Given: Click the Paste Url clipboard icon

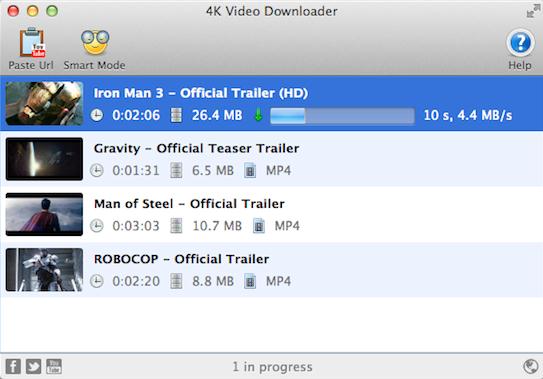Looking at the screenshot, I should coord(32,43).
